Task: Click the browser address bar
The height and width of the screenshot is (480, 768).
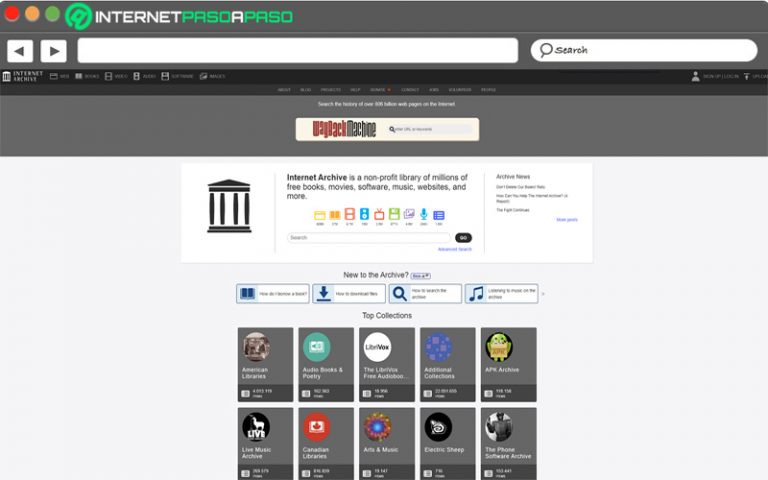Action: [x=297, y=51]
